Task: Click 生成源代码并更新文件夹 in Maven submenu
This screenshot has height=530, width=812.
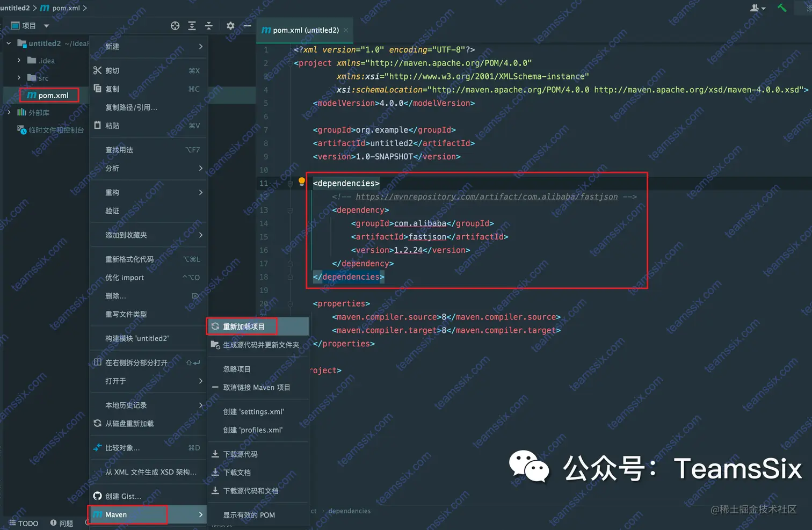Action: point(258,345)
